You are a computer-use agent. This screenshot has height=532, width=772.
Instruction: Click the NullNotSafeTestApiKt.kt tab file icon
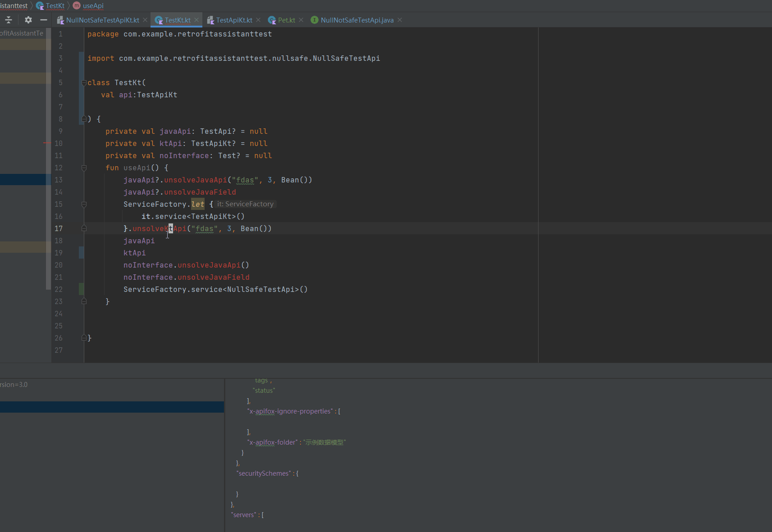point(60,20)
